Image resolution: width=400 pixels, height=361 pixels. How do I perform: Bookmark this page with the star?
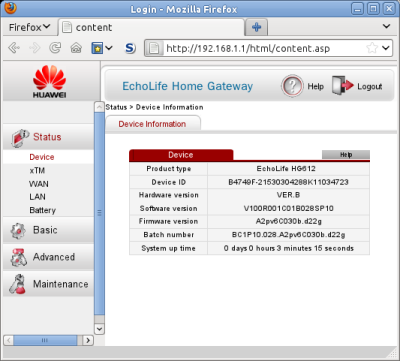tap(372, 48)
